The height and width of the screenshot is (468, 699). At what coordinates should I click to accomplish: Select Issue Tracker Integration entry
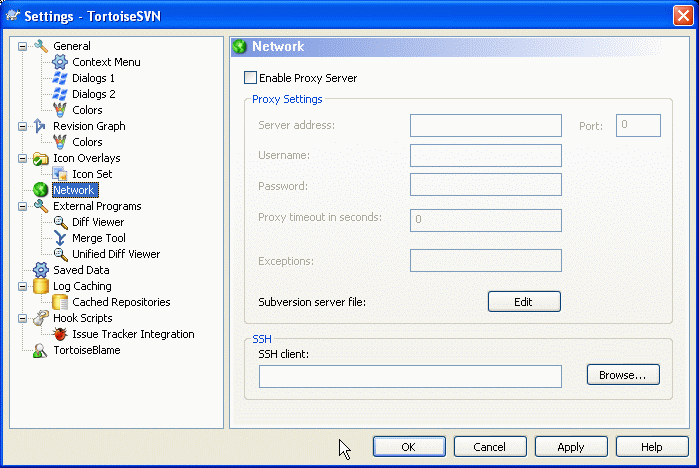pyautogui.click(x=133, y=334)
